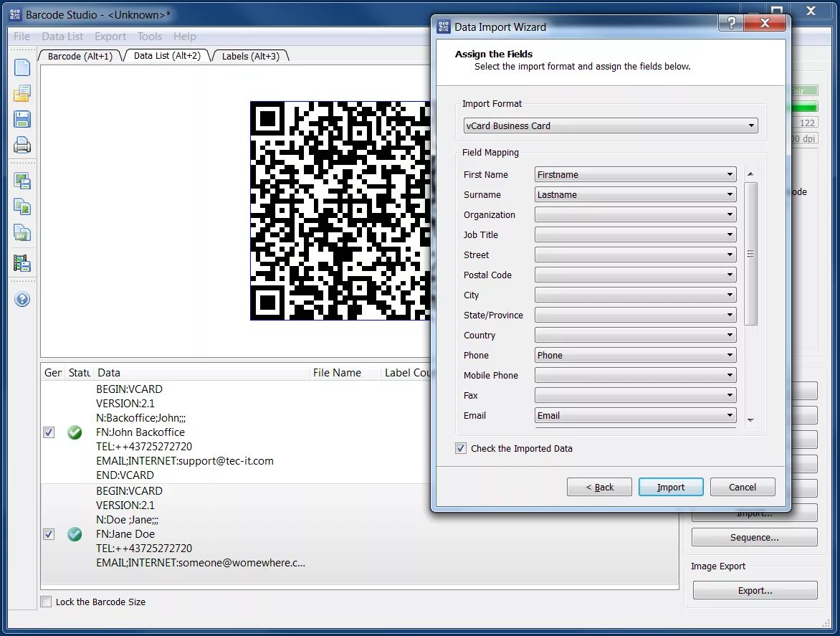The image size is (840, 636).
Task: Switch to the Data List (Alt+2) tab
Action: [x=167, y=56]
